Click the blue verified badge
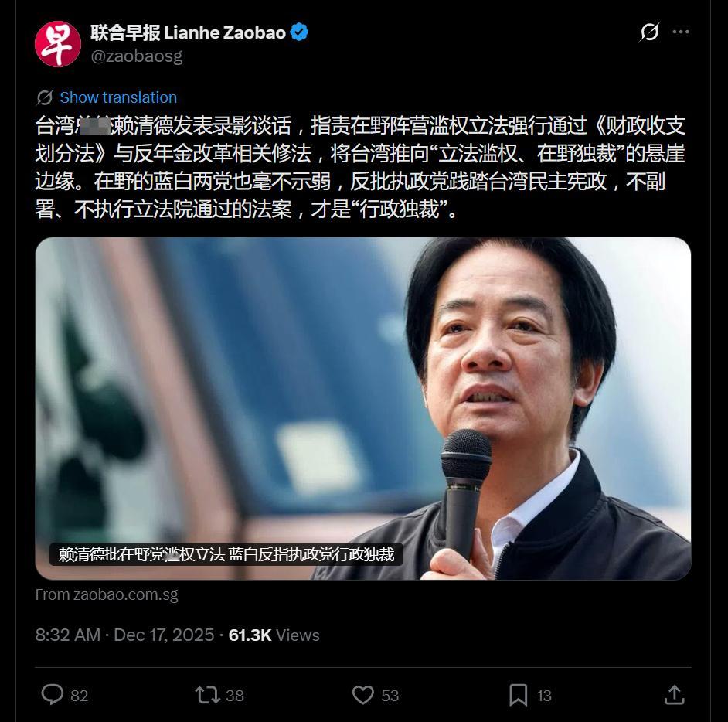The width and height of the screenshot is (728, 722). (x=299, y=32)
